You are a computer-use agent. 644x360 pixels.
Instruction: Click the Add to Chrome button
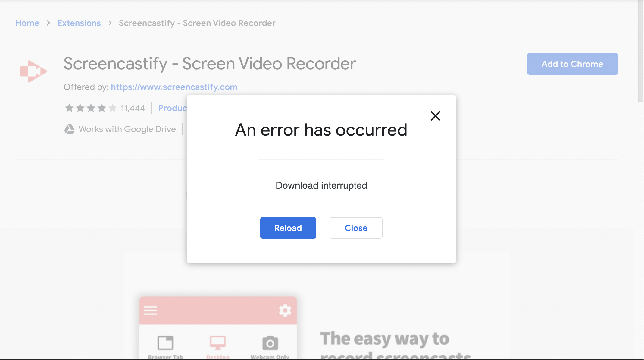573,64
